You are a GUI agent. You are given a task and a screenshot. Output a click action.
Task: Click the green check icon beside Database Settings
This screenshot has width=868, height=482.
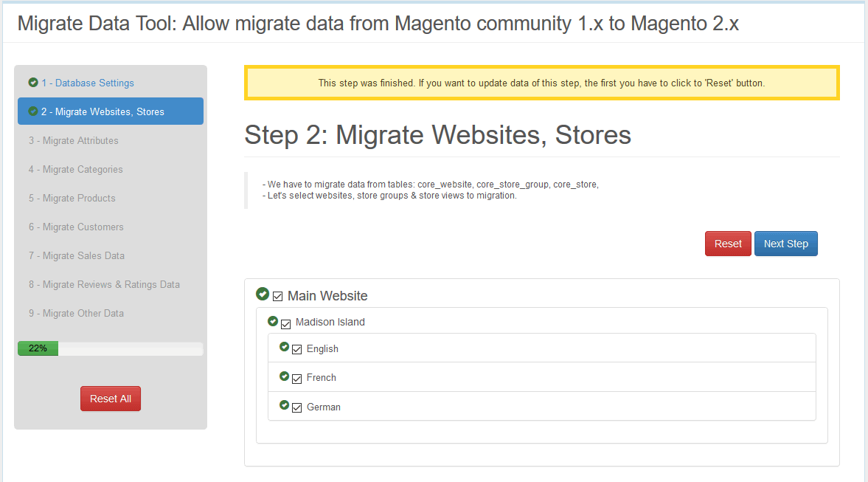[33, 83]
